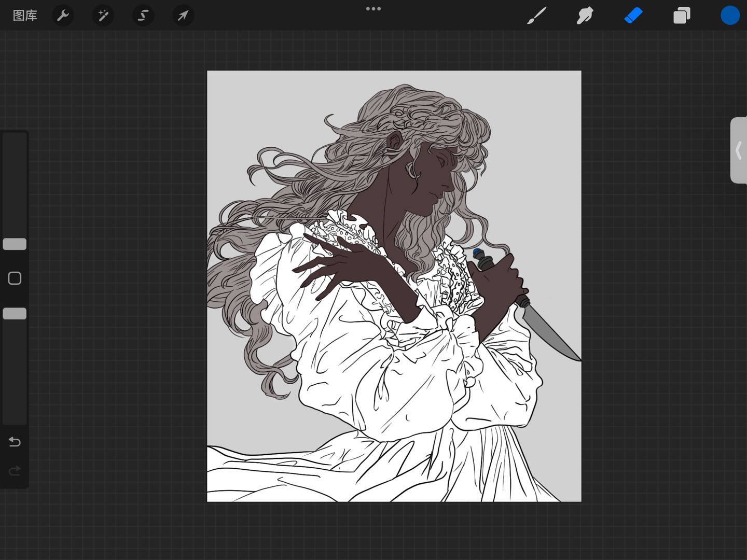
Task: Select the Eraser tool
Action: 633,16
